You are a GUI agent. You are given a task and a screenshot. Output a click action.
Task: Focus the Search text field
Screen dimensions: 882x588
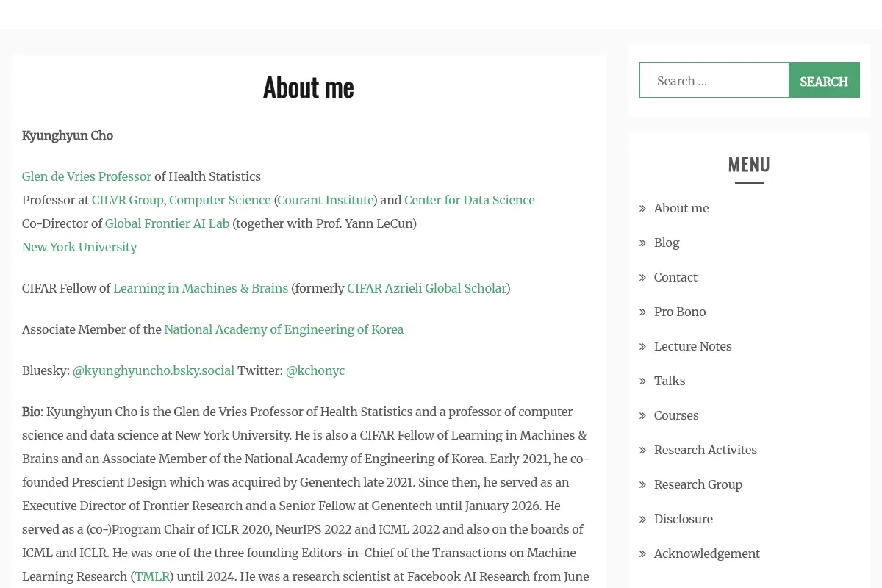click(x=714, y=81)
